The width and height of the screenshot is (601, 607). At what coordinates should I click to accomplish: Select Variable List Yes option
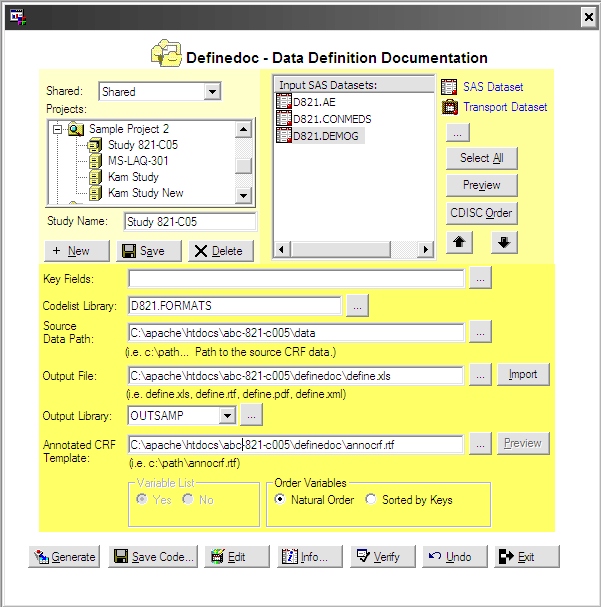pyautogui.click(x=142, y=499)
